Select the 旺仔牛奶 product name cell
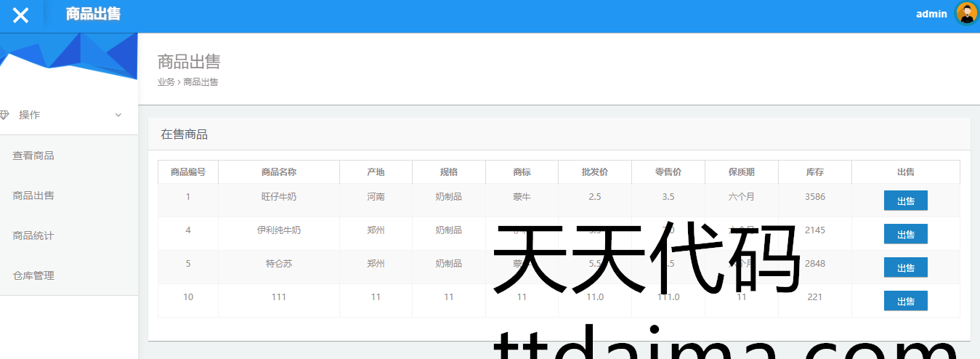 point(279,197)
